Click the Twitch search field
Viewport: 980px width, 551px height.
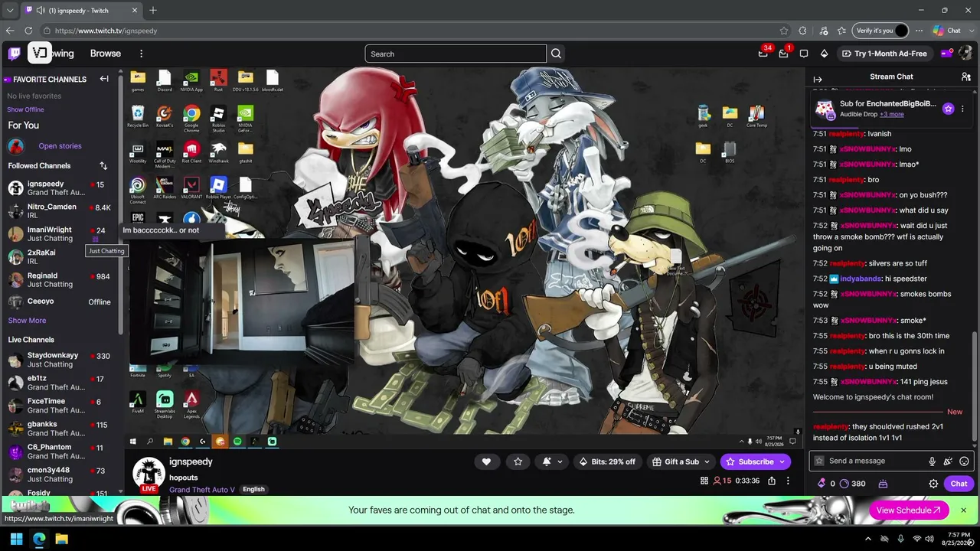[456, 54]
